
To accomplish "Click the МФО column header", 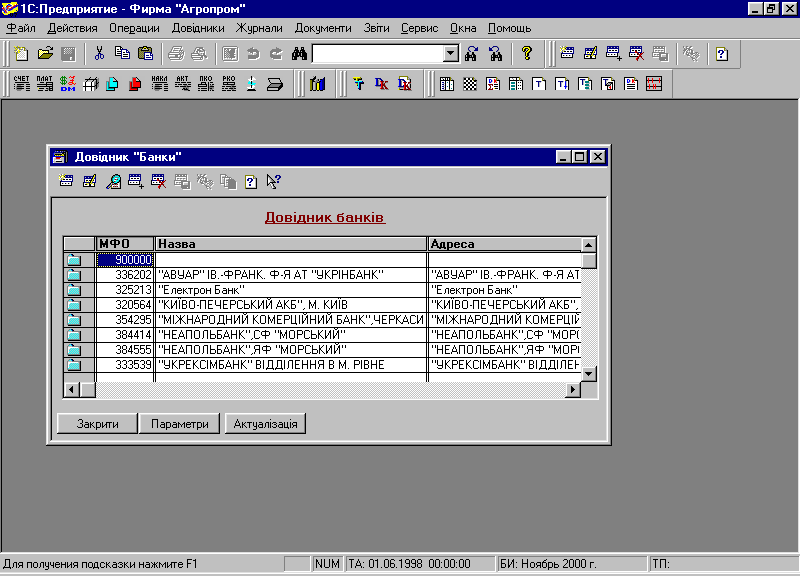I will pyautogui.click(x=124, y=244).
